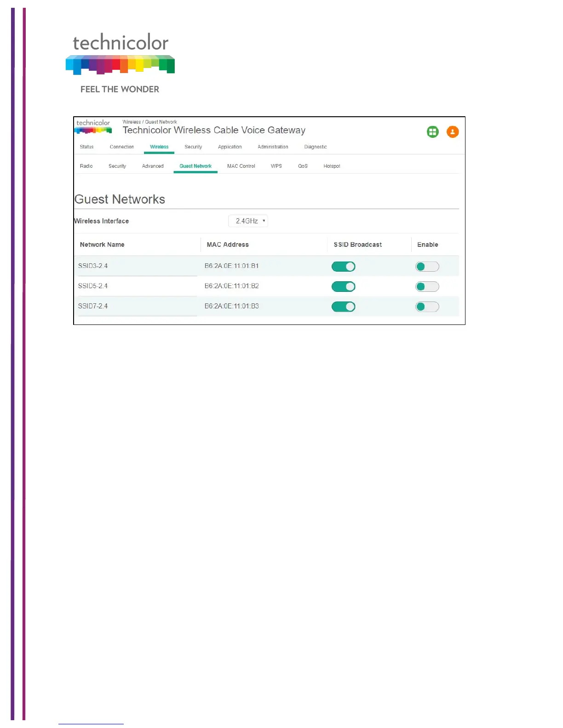Go to the Status main tab
563x728 pixels.
click(x=86, y=147)
